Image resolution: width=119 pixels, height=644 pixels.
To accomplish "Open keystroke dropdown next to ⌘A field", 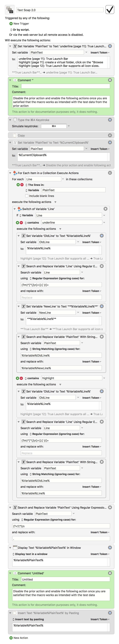I will click(69, 126).
